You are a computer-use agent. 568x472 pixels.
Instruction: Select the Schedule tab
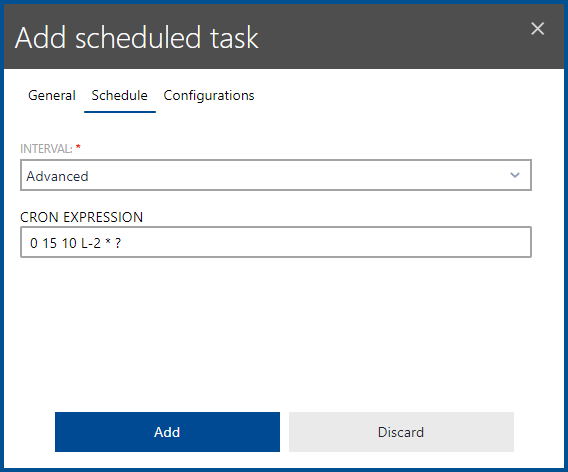pyautogui.click(x=120, y=96)
